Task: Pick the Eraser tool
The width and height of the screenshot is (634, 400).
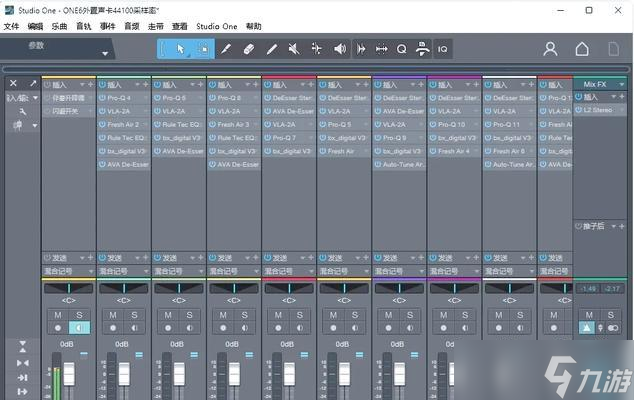Action: (248, 48)
